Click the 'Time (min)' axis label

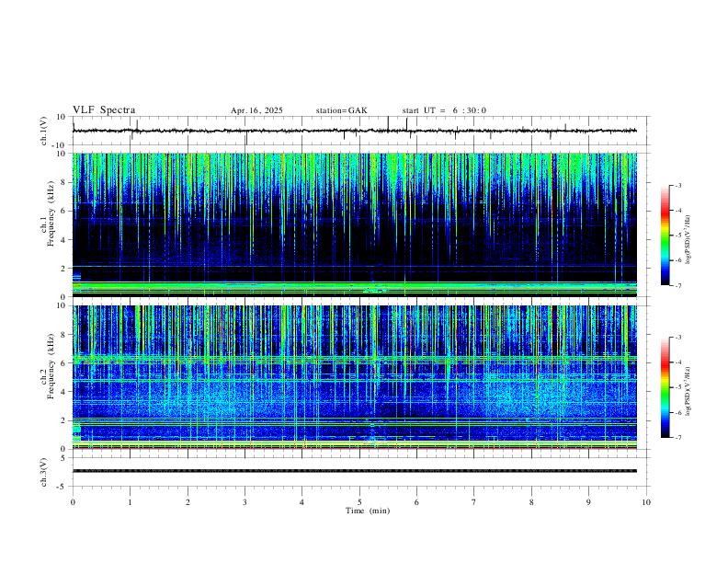(x=368, y=511)
